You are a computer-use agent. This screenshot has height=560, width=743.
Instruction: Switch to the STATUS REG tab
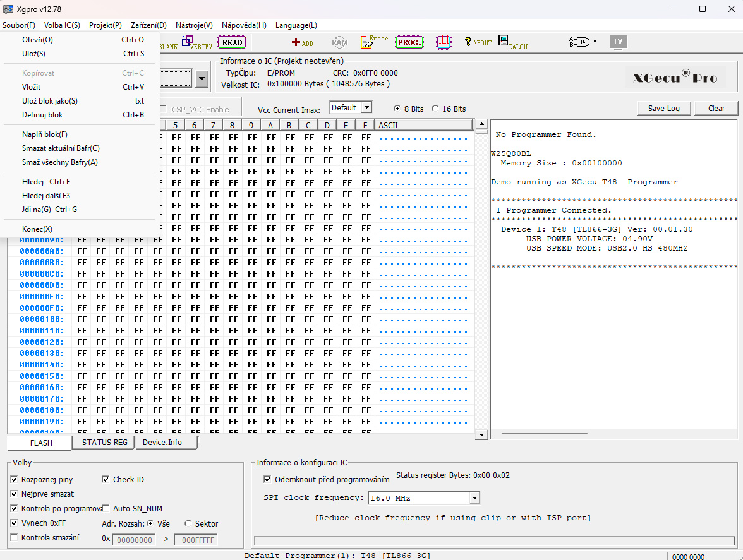(104, 442)
